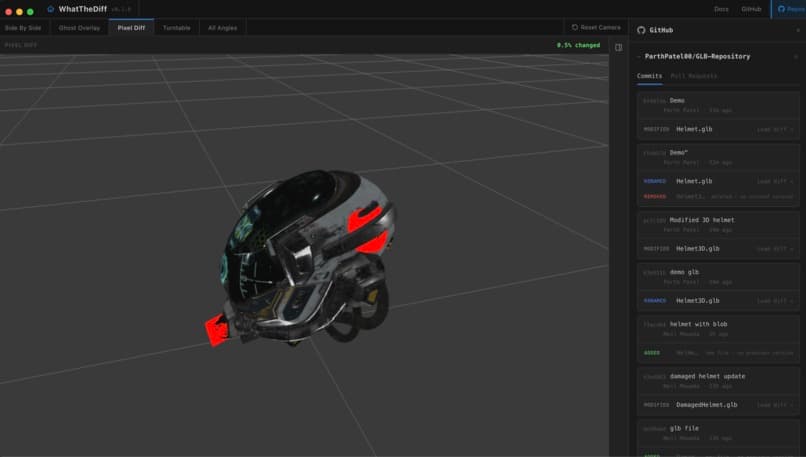This screenshot has width=806, height=457.
Task: Select the Pixel Diff tab
Action: (131, 28)
